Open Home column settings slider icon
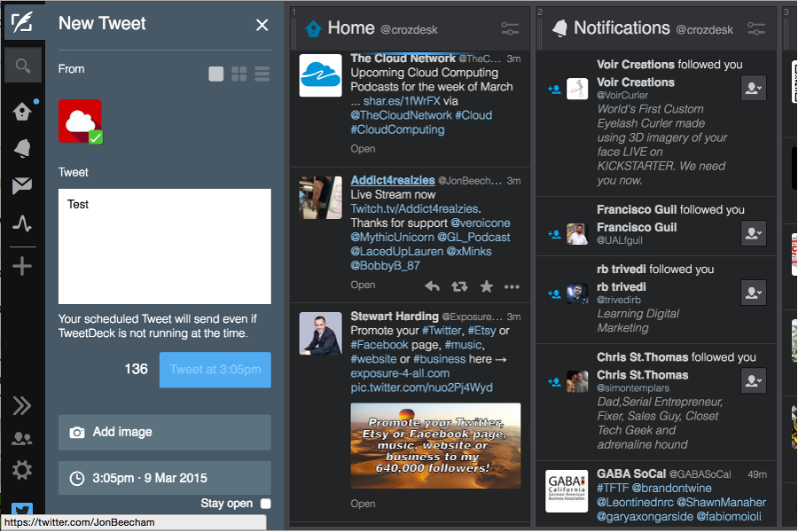 point(510,28)
